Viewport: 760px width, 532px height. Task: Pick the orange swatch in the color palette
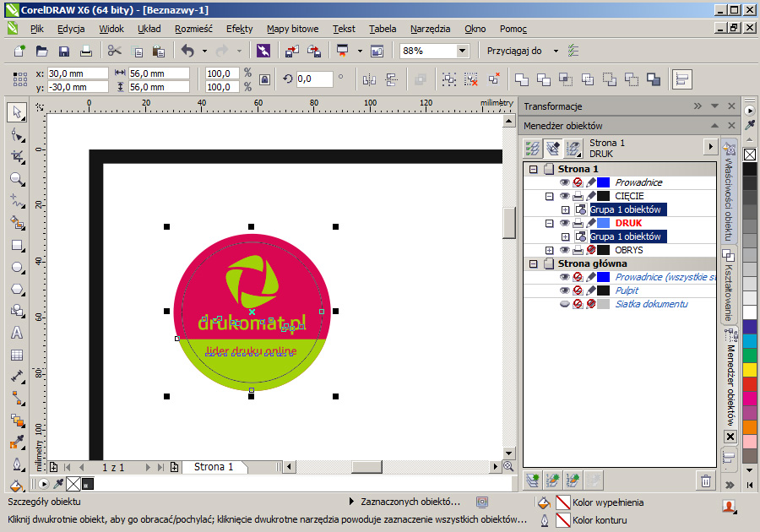point(750,427)
